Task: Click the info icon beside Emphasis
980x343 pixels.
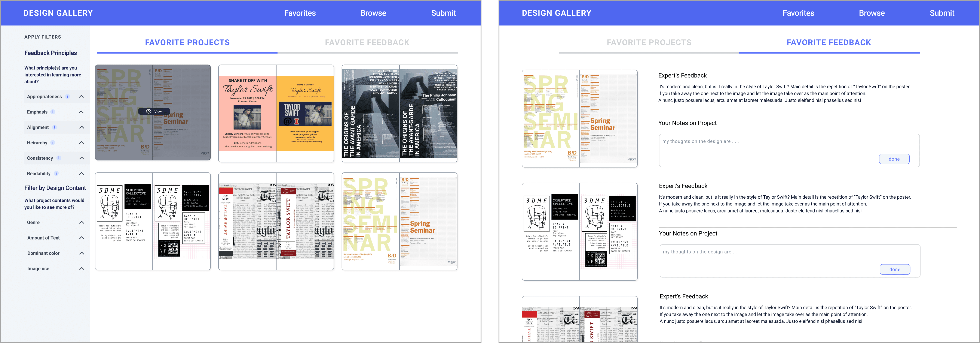Action: pos(53,112)
